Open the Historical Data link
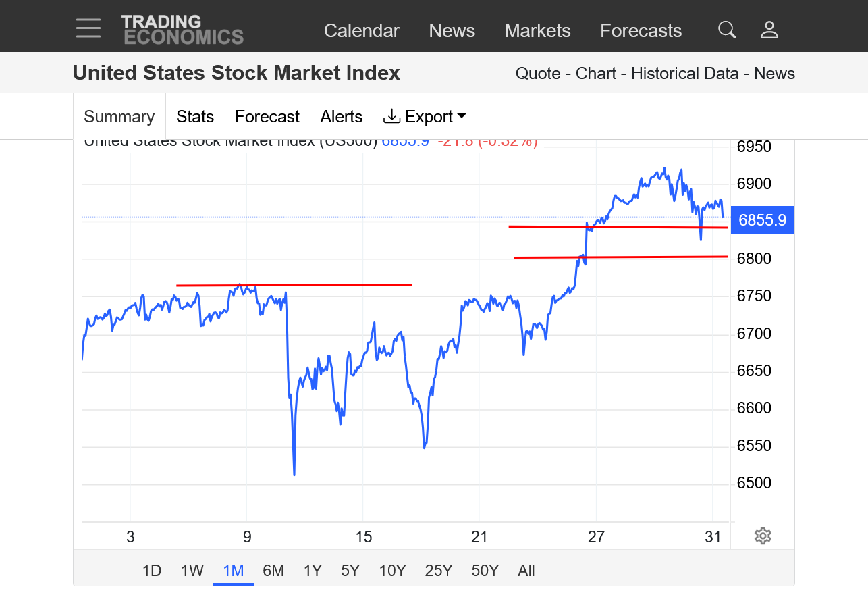 coord(684,74)
